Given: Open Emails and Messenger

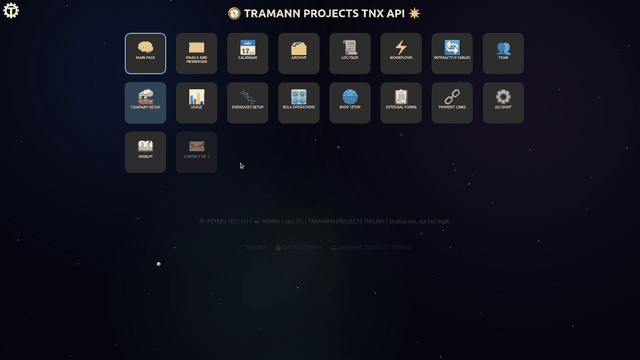Looking at the screenshot, I should [x=196, y=53].
